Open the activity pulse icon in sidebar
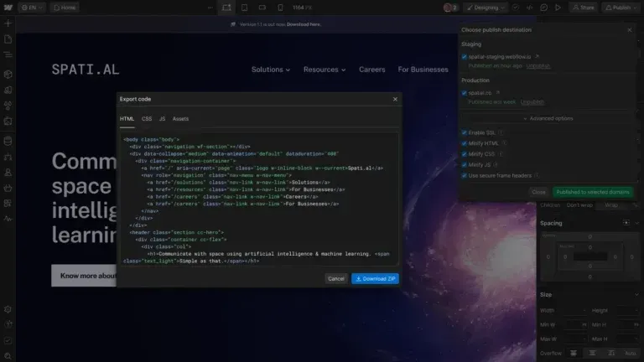This screenshot has height=362, width=644. click(x=8, y=219)
